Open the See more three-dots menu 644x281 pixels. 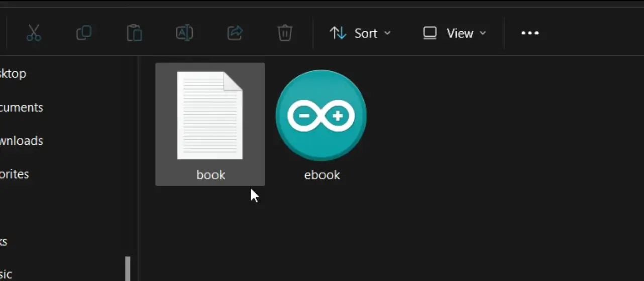530,33
